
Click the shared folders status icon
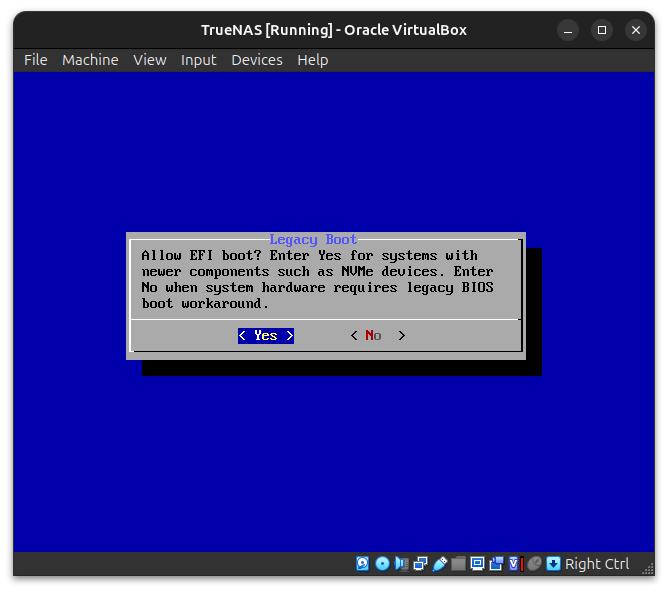458,564
